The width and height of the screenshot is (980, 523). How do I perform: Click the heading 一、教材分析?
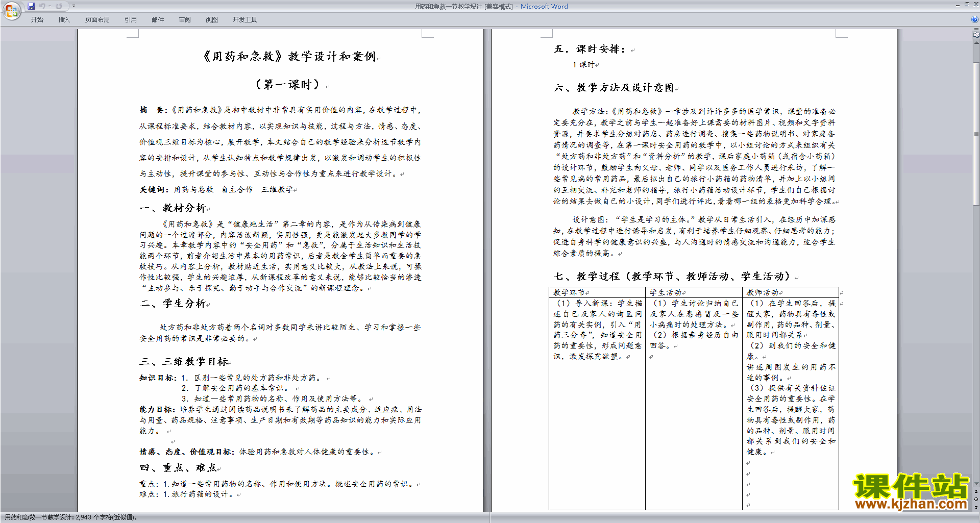173,208
